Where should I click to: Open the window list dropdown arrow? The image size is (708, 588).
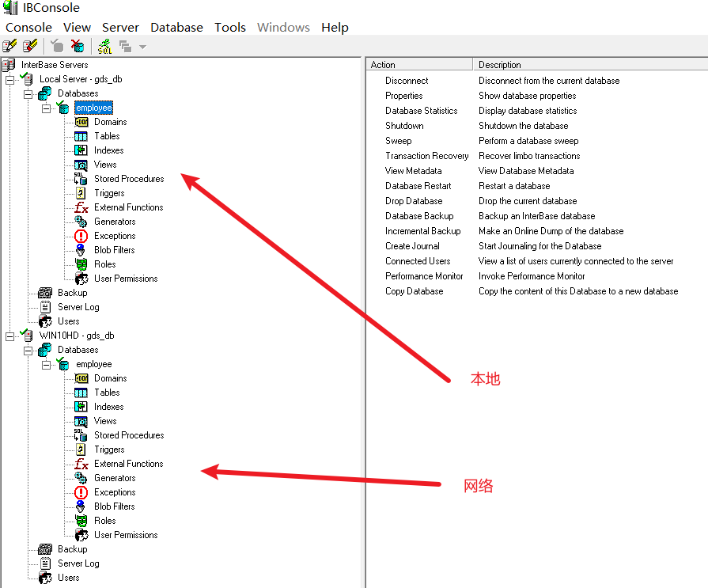click(142, 47)
